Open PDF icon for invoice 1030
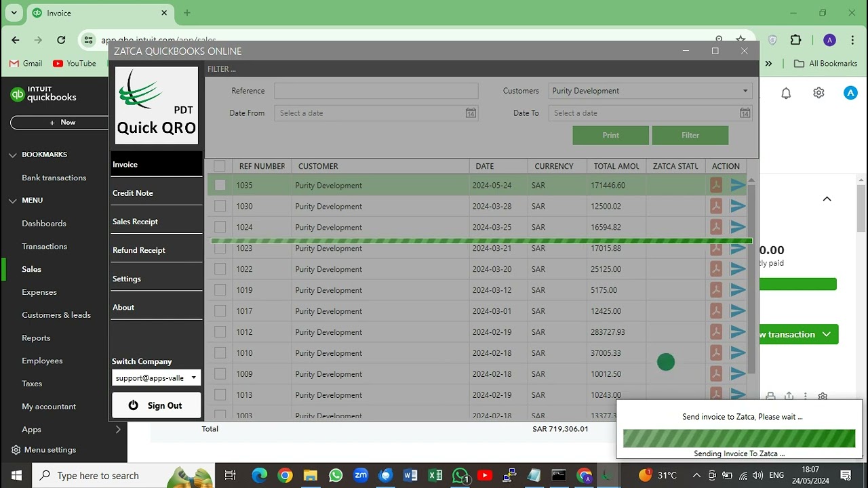The width and height of the screenshot is (868, 488). point(716,206)
